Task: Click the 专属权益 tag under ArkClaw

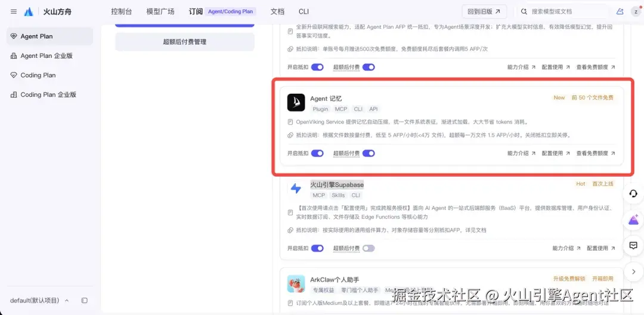Action: [x=324, y=291]
